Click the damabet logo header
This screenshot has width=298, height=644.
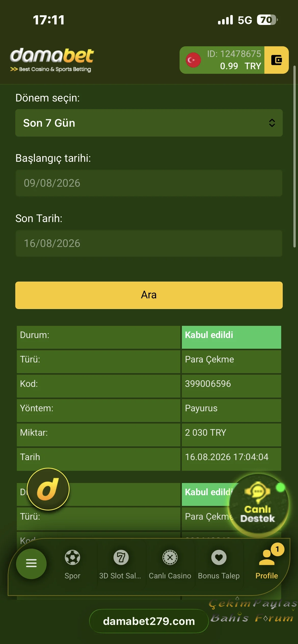point(52,60)
